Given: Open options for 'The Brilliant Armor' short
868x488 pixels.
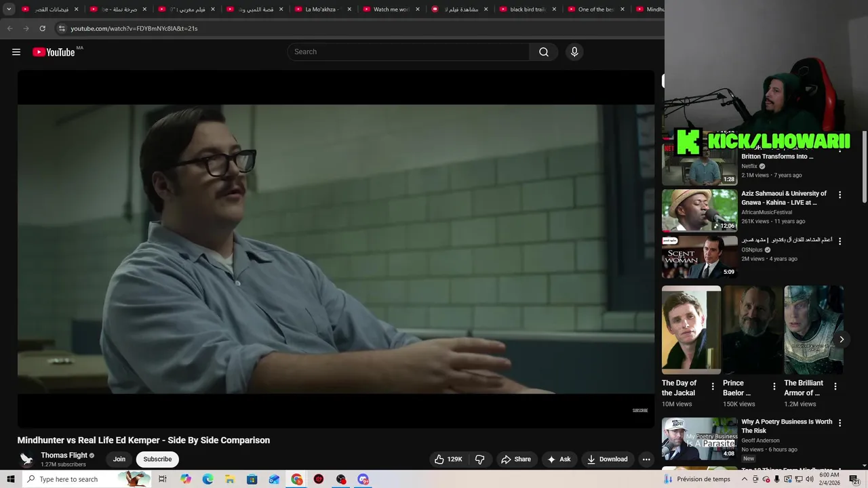Looking at the screenshot, I should pos(835,386).
